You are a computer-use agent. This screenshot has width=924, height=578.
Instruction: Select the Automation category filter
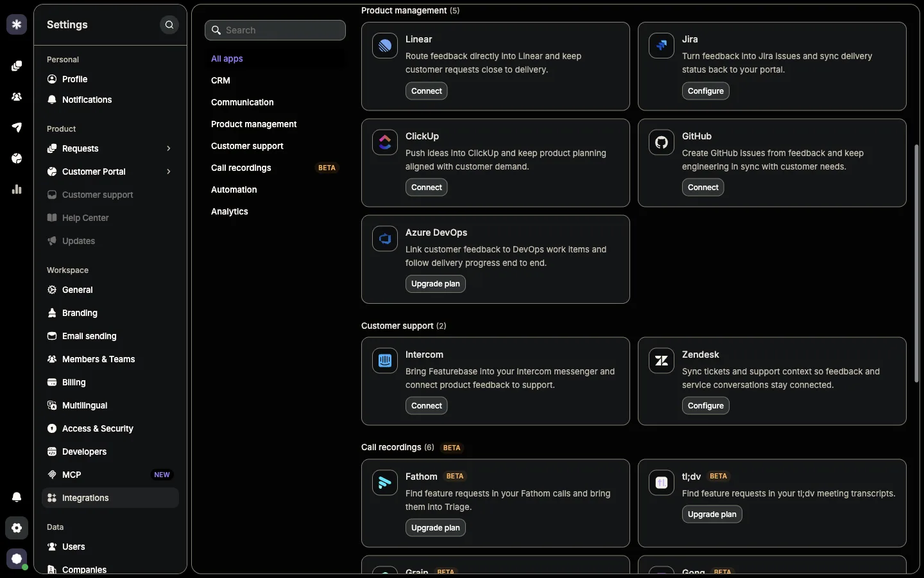pyautogui.click(x=275, y=189)
